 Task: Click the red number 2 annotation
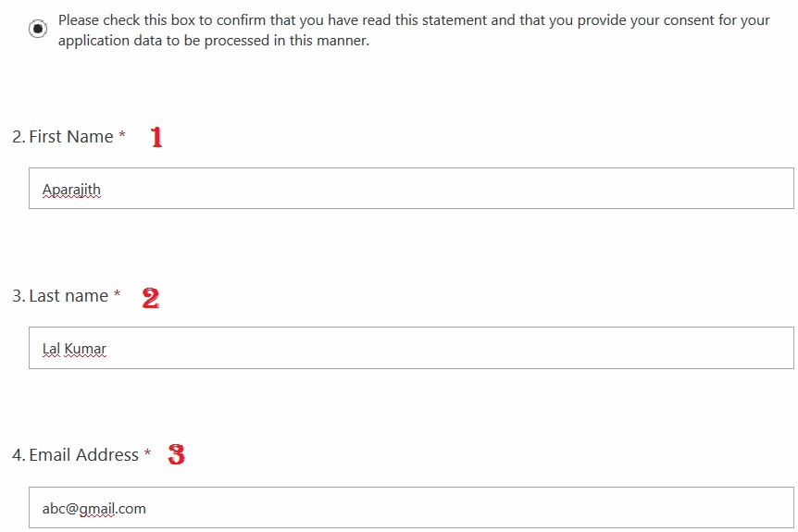coord(150,298)
